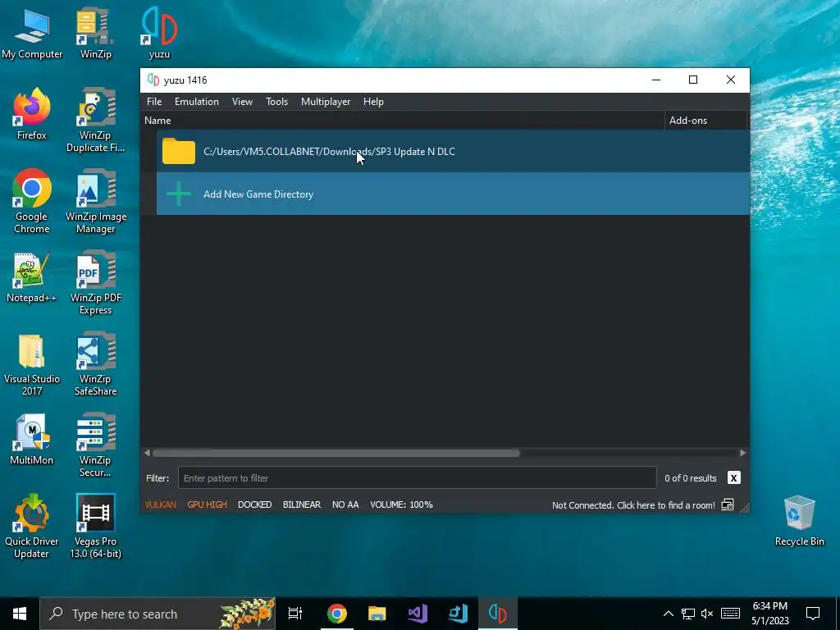Select the MultiMon desktop icon
The height and width of the screenshot is (630, 840).
point(32,440)
